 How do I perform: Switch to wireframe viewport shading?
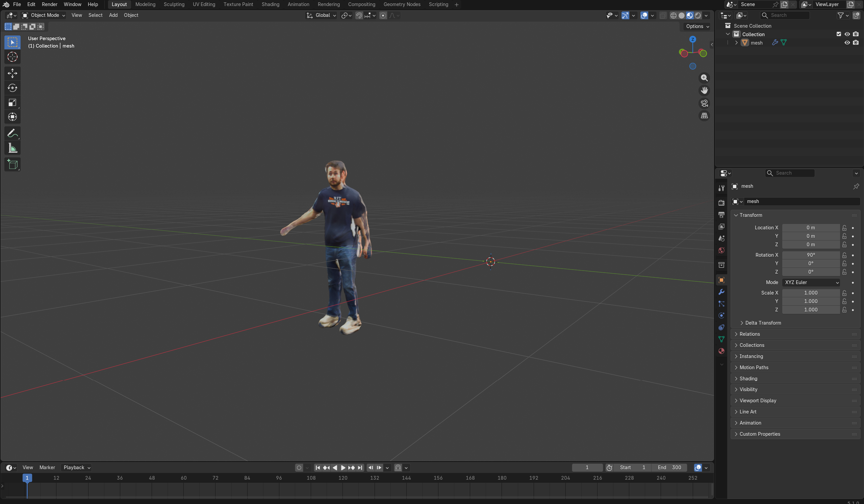[x=673, y=16]
